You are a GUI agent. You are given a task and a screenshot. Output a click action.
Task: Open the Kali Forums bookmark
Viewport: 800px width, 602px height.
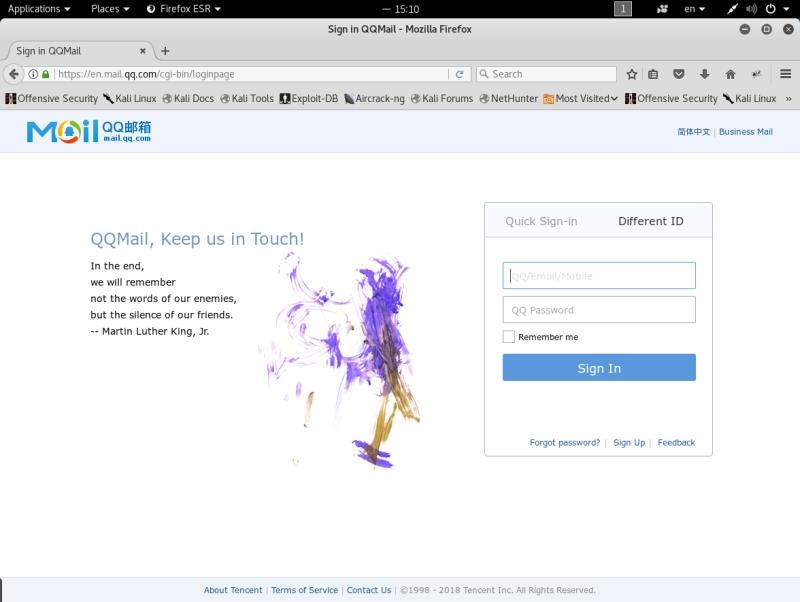click(x=442, y=99)
